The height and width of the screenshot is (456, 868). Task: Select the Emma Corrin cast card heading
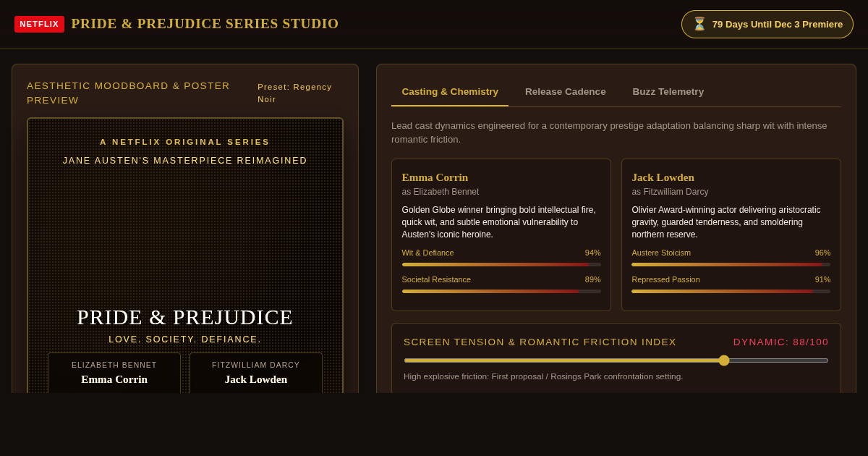point(435,177)
